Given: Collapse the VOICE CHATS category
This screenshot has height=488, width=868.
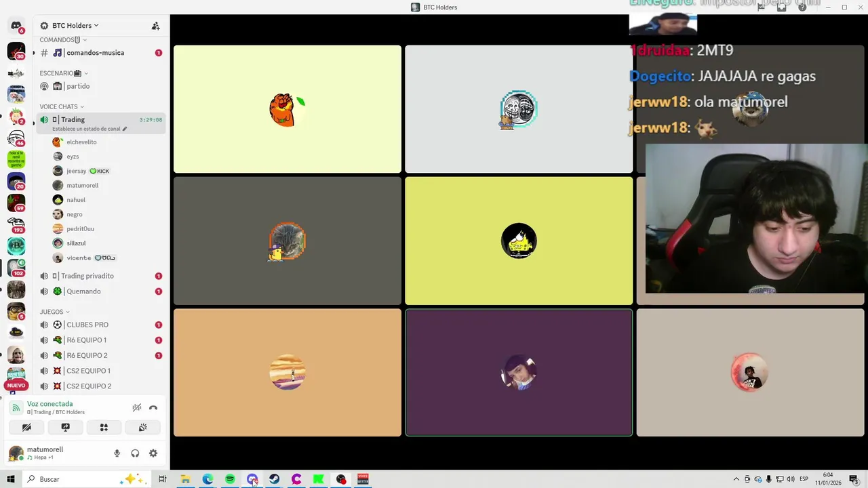Looking at the screenshot, I should 62,106.
